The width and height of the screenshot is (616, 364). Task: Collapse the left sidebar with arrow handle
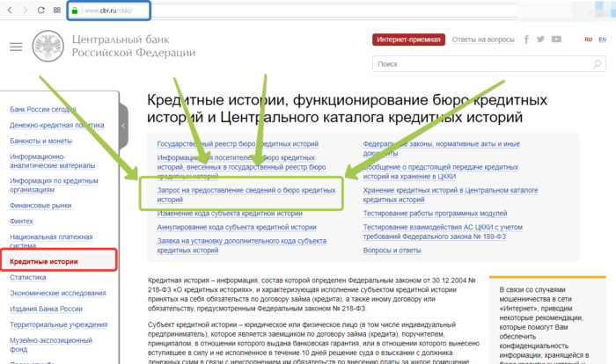(123, 114)
